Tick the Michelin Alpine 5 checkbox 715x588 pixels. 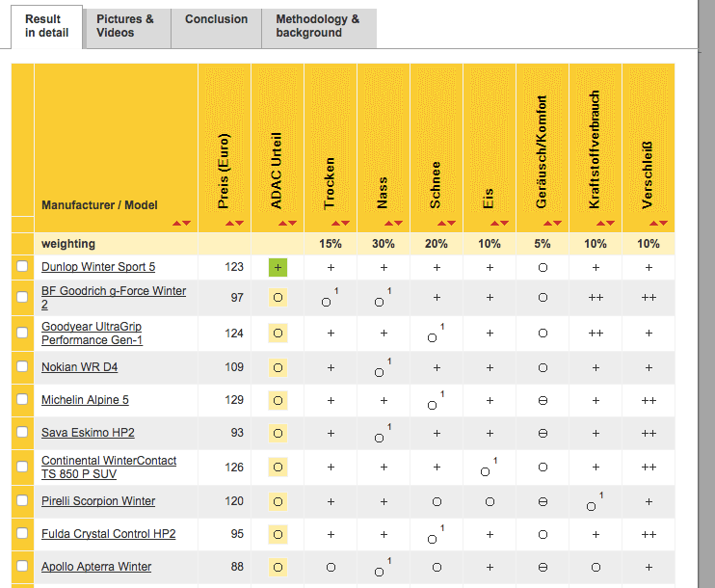22,399
